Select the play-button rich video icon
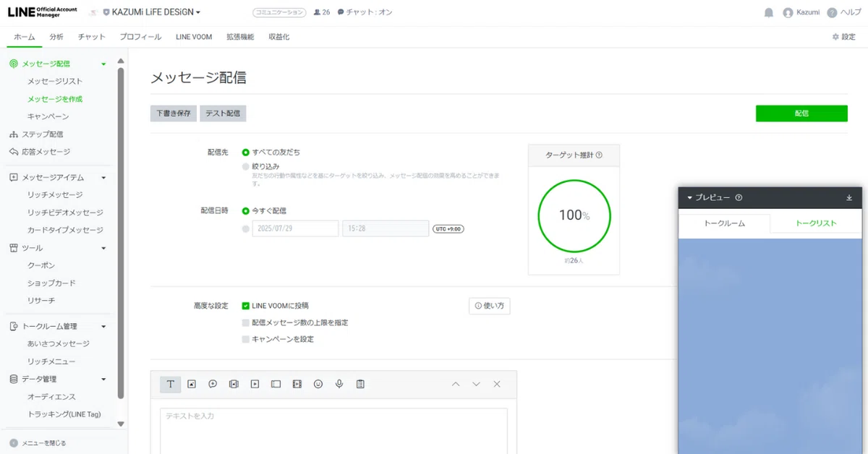868x454 pixels. pyautogui.click(x=255, y=384)
